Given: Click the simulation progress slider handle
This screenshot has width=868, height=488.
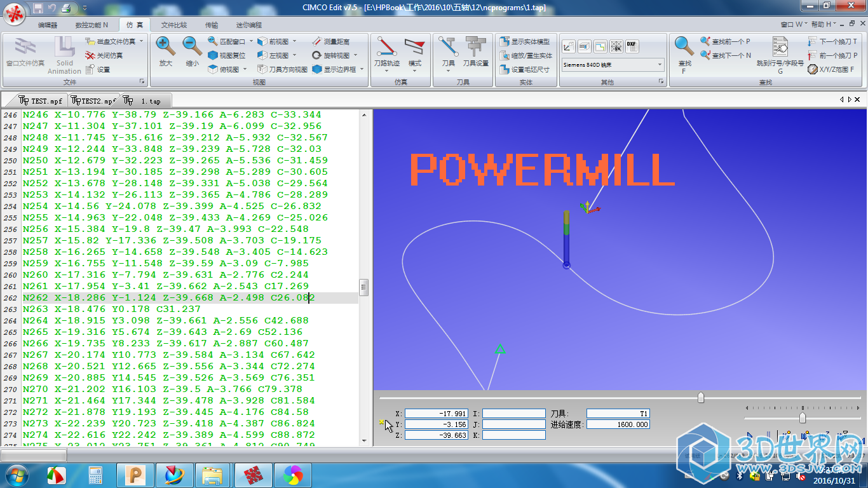Looking at the screenshot, I should point(701,398).
